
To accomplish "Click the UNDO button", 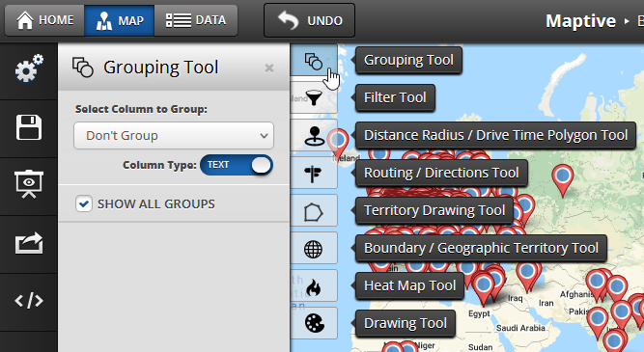I will pos(310,20).
